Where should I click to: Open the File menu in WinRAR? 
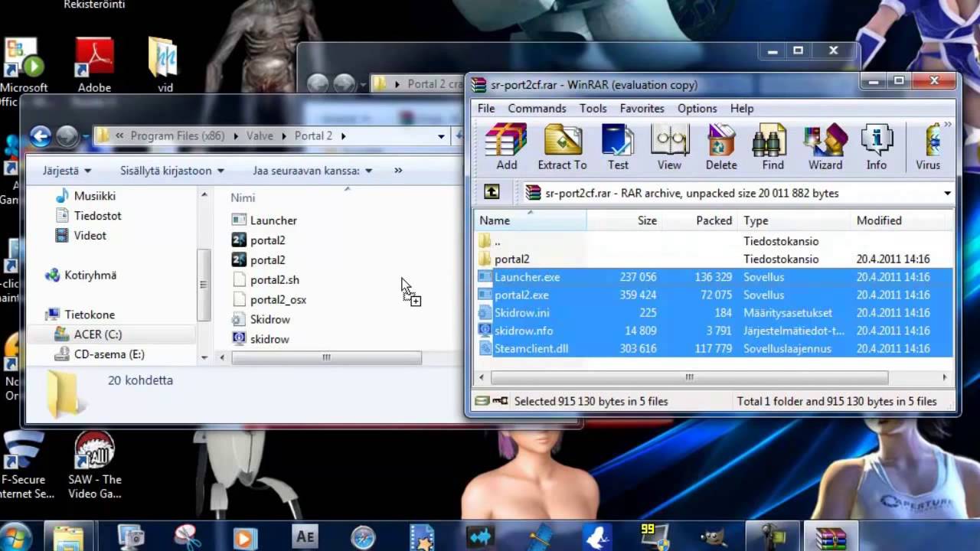[486, 109]
